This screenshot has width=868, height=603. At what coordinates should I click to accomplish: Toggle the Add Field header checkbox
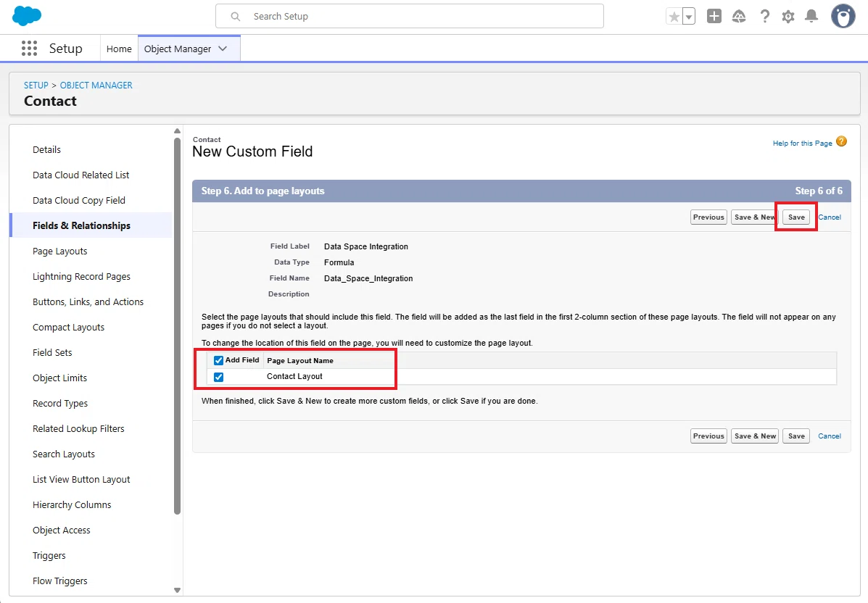(x=219, y=360)
